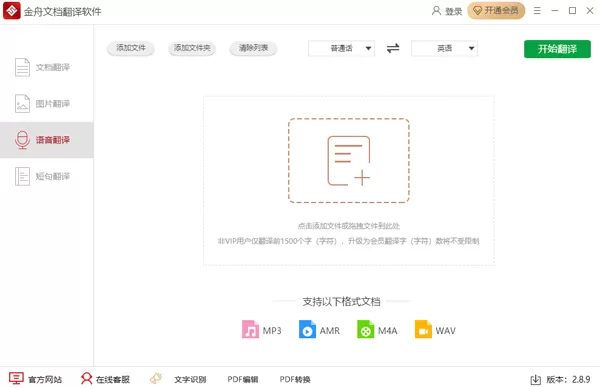600x388 pixels.
Task: Click the green 开始翻译 button
Action: pos(557,49)
